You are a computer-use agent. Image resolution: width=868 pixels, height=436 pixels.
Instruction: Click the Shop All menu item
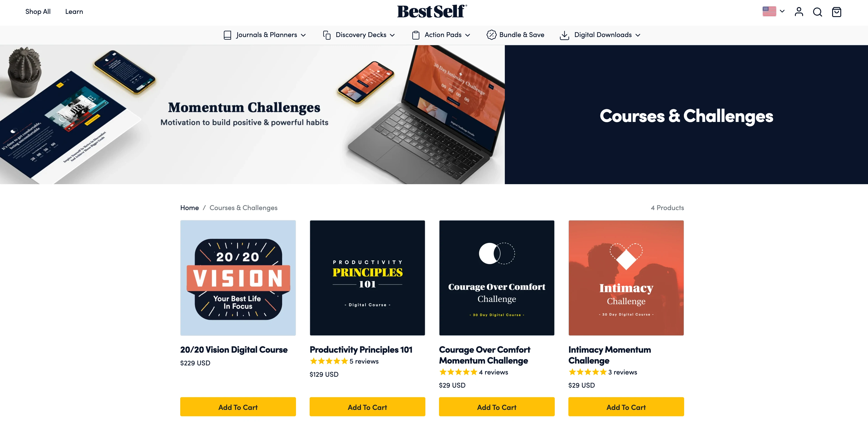(38, 11)
